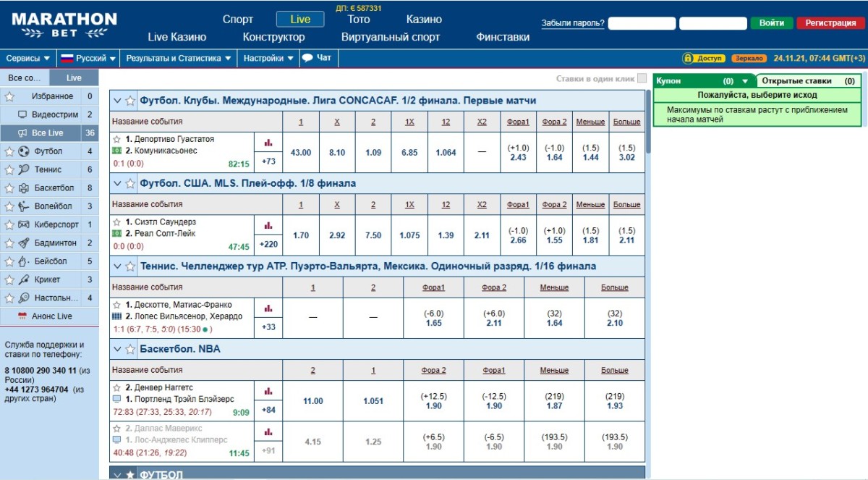Viewport: 868px width, 480px height.
Task: Click the yellow Доступ lock icon
Action: 689,58
